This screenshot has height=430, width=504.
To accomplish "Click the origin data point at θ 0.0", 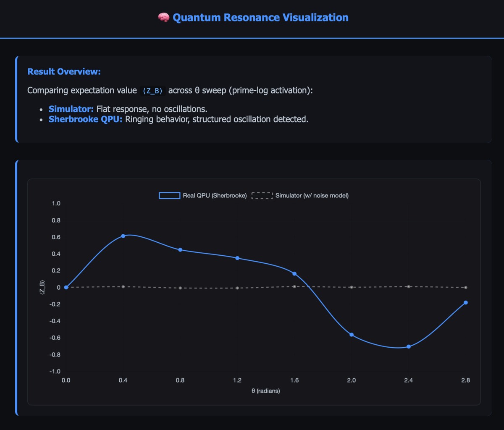I will (66, 287).
